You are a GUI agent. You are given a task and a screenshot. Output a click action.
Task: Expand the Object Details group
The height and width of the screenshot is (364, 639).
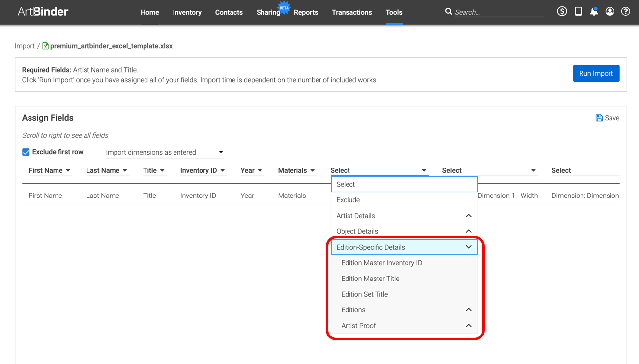point(404,231)
